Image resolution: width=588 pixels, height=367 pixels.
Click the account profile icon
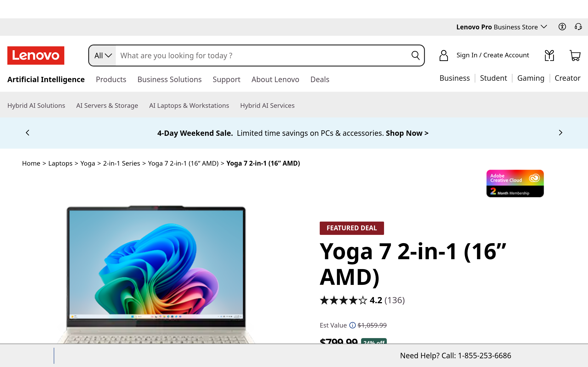(x=444, y=55)
